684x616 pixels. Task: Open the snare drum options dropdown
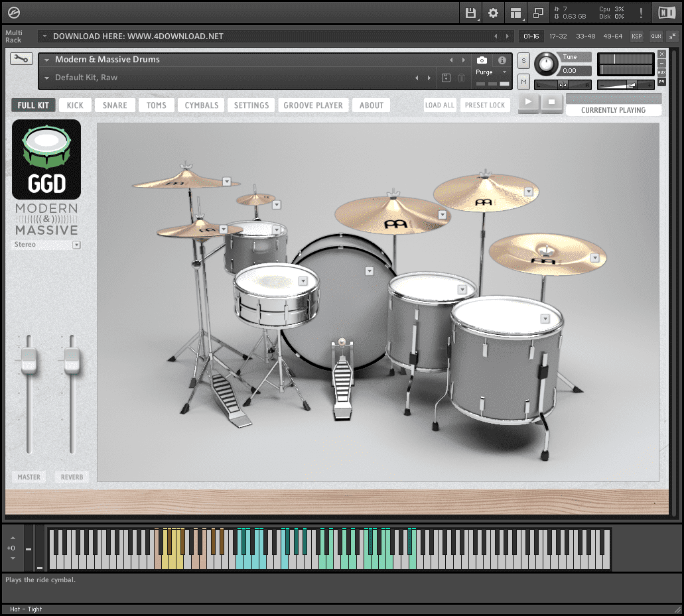[x=303, y=281]
